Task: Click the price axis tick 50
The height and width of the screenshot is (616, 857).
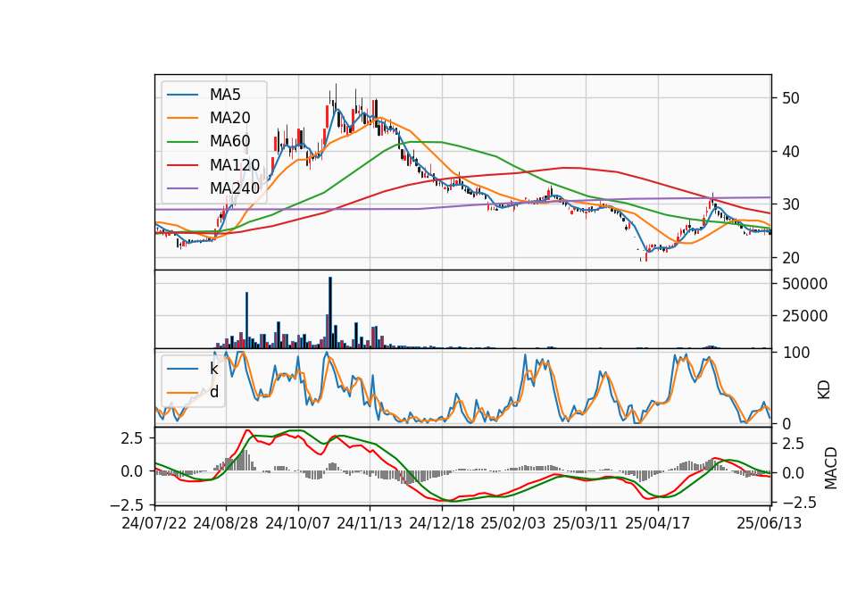Action: [790, 98]
